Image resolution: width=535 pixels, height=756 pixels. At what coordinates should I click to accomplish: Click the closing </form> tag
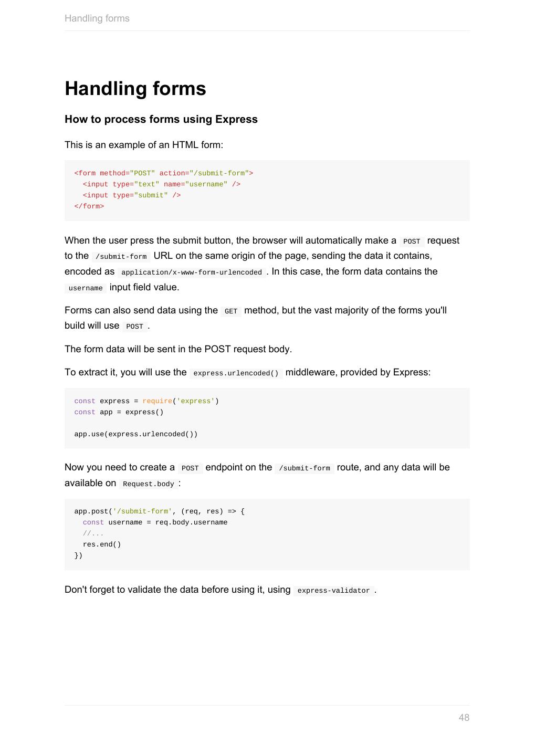(89, 206)
